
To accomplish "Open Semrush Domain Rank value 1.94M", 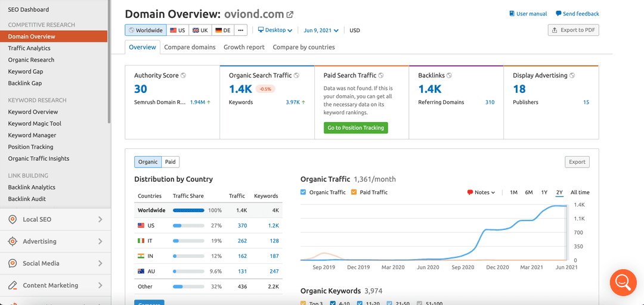I will click(197, 102).
